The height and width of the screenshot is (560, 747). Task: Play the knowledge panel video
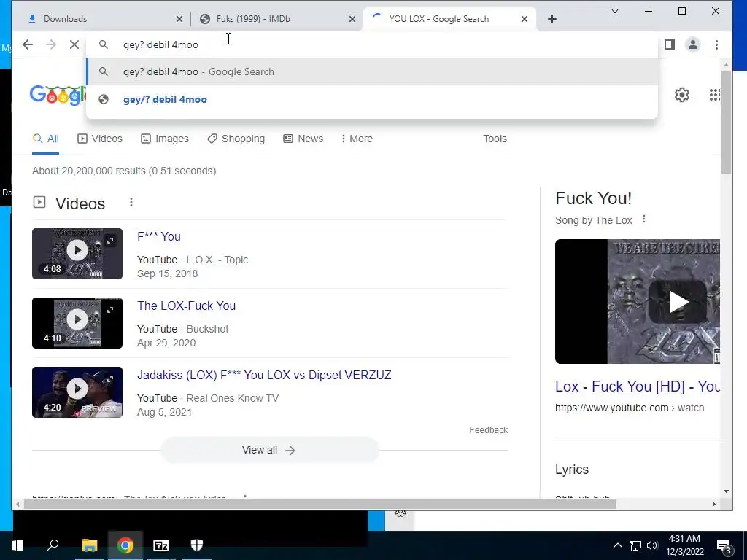tap(678, 301)
